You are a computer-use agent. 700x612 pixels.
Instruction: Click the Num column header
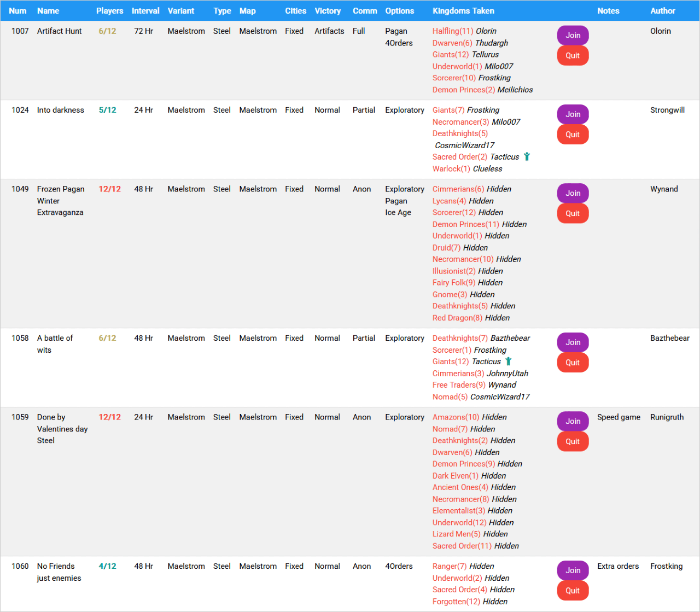[17, 11]
